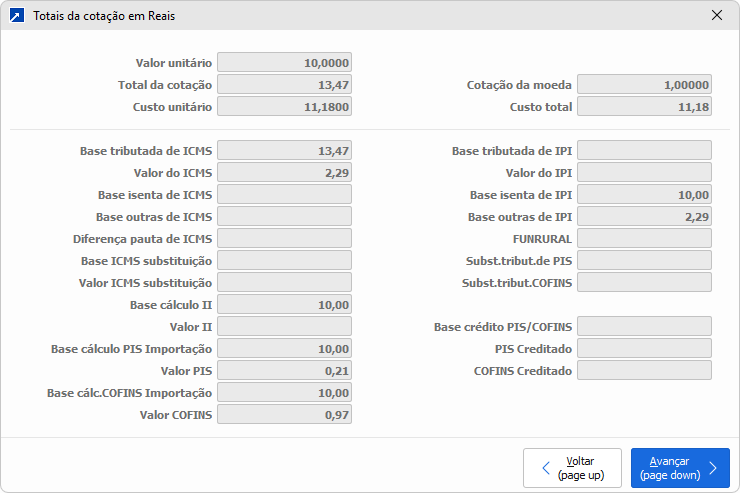Click the FUNRURAL field
Screen dimensions: 740x493
click(x=644, y=239)
